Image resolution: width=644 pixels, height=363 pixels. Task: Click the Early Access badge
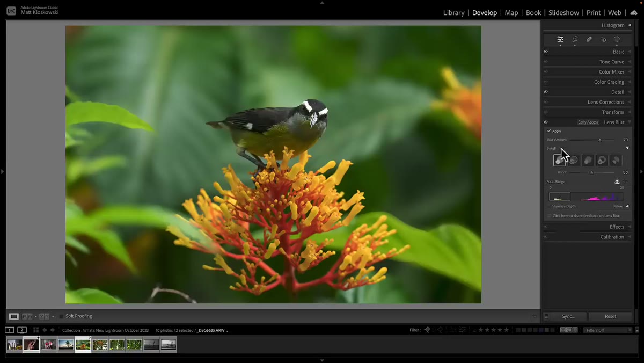click(x=588, y=122)
